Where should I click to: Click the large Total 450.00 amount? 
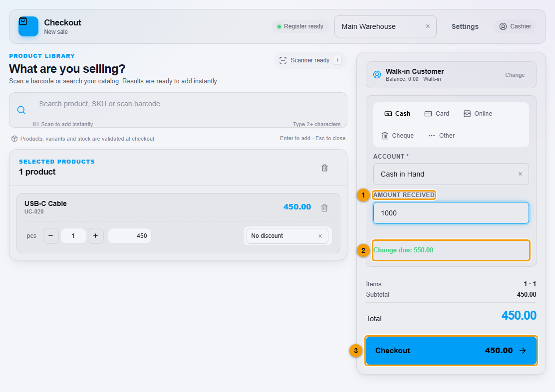pos(519,316)
